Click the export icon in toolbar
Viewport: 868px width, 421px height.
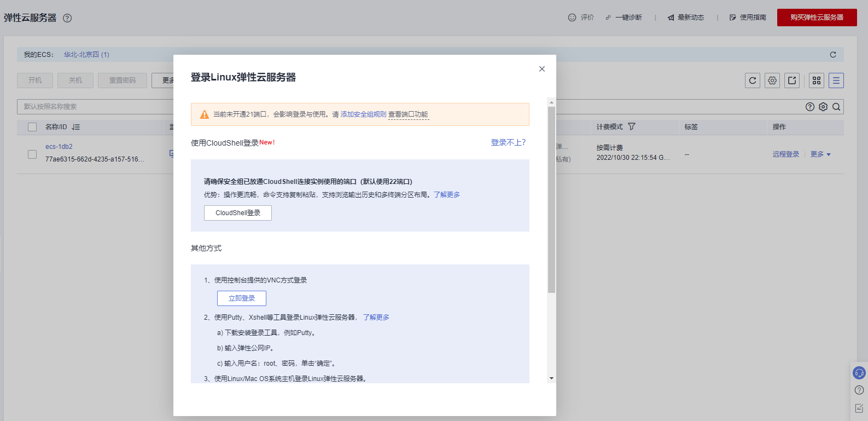792,80
